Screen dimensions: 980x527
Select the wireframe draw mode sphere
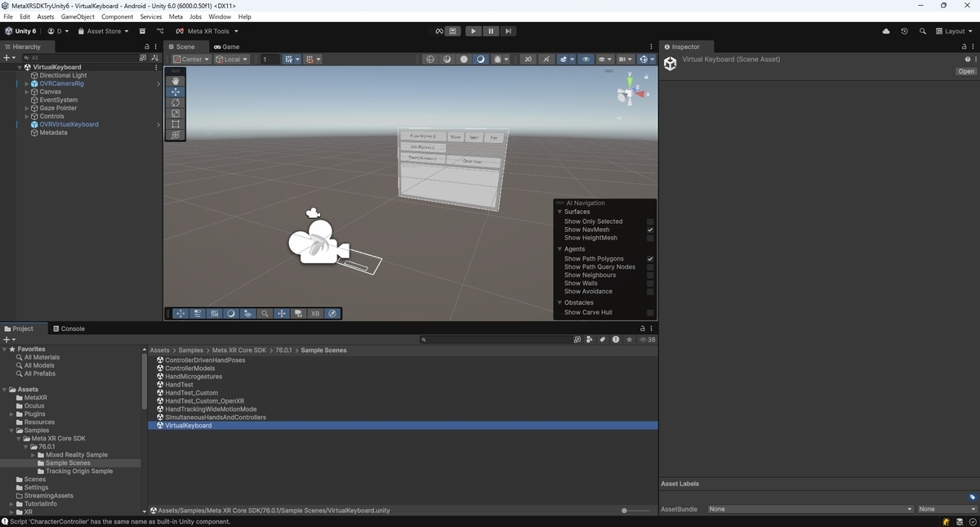click(430, 59)
